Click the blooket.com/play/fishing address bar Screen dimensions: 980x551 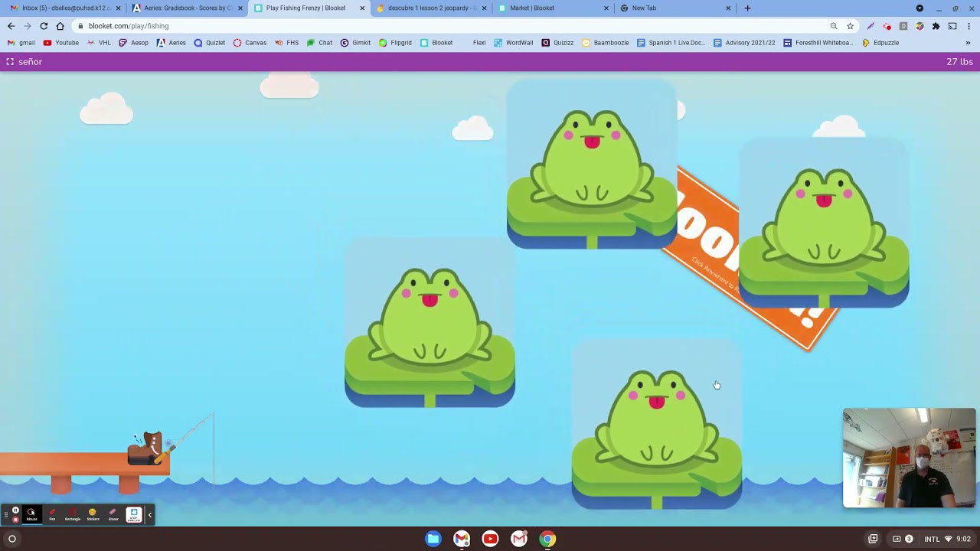click(467, 26)
